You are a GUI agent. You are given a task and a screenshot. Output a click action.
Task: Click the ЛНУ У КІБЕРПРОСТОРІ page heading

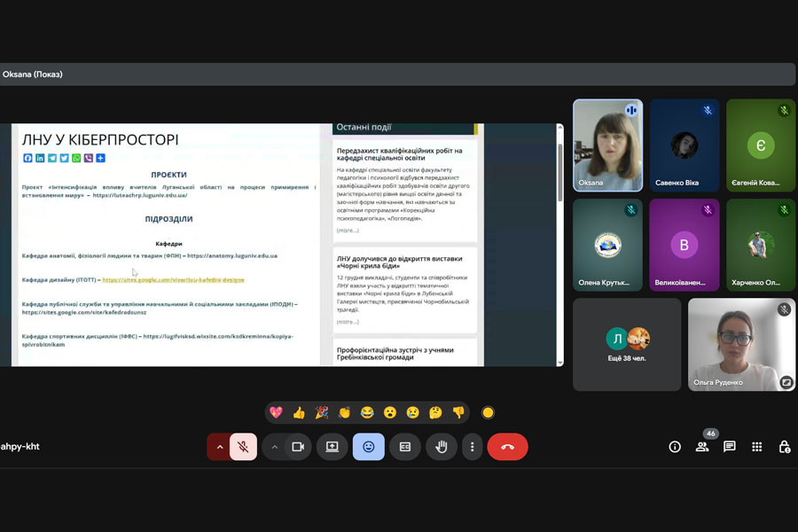click(100, 139)
